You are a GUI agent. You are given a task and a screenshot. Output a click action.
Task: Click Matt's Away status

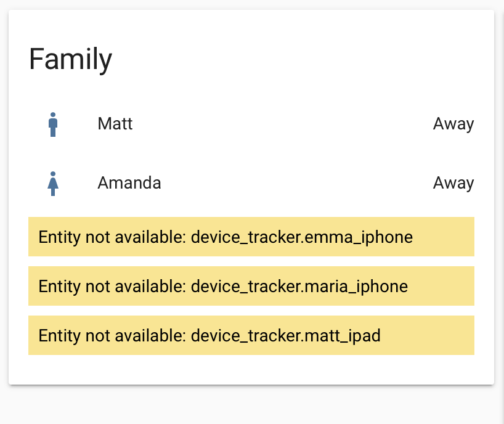(x=453, y=124)
